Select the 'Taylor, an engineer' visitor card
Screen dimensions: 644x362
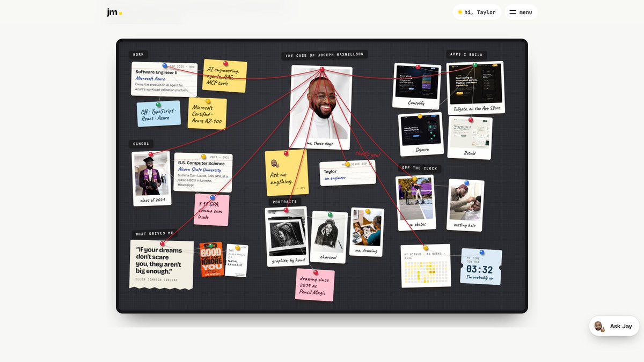(x=348, y=173)
